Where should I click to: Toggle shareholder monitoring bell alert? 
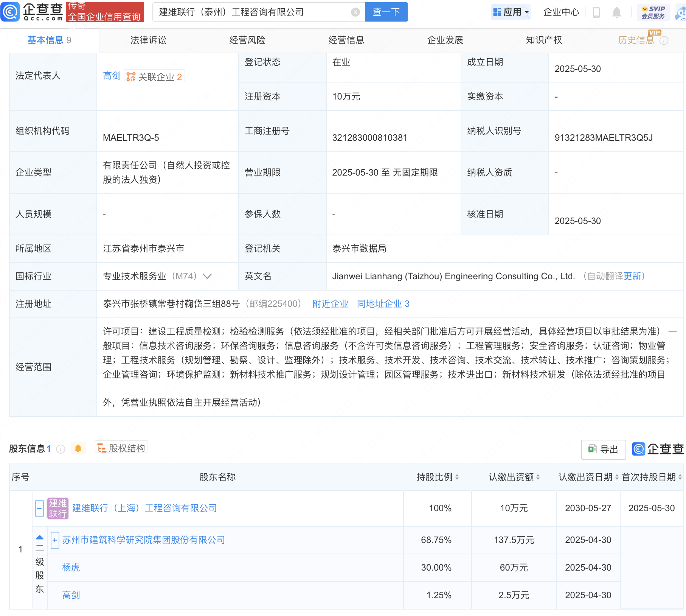tap(78, 448)
